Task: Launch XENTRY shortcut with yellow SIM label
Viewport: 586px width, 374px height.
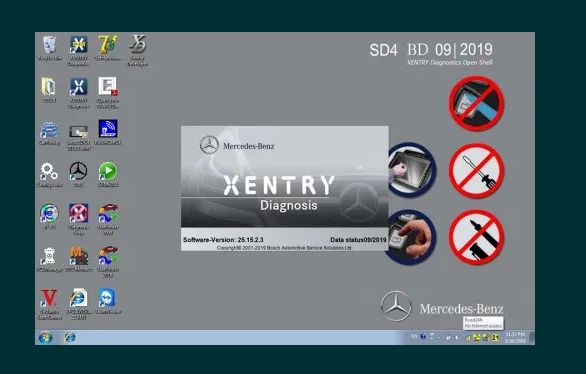Action: click(x=78, y=50)
